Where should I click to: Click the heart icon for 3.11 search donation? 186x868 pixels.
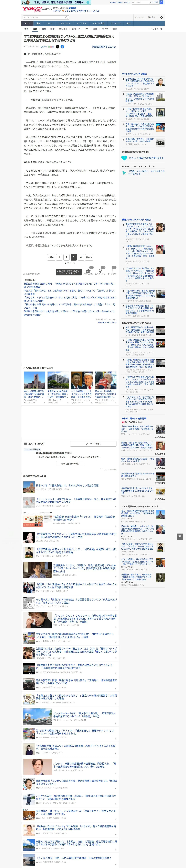point(124,158)
